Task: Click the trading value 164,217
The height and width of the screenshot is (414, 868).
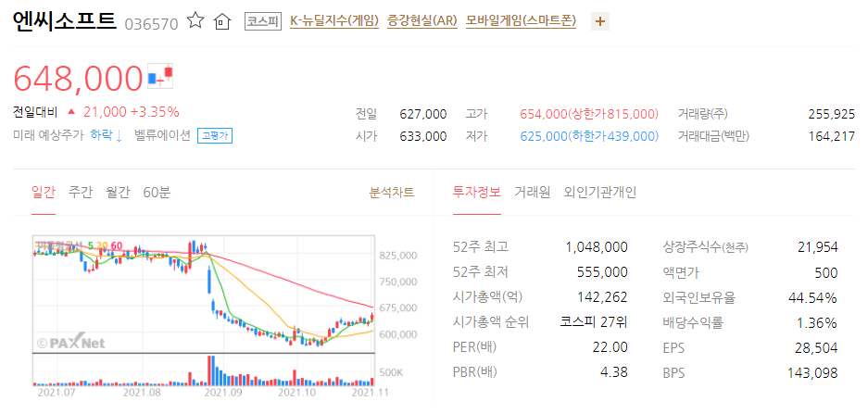Action: 832,136
